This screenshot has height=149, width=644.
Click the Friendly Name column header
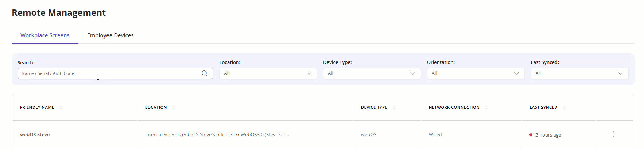[x=37, y=107]
